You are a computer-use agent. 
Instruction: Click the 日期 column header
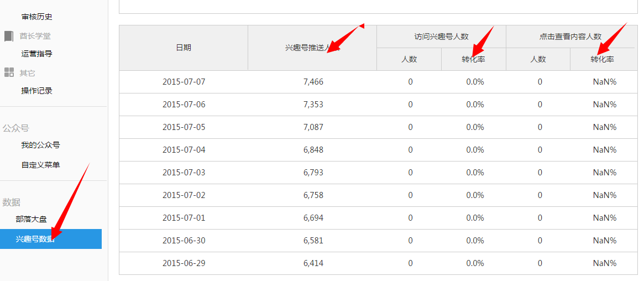click(x=184, y=48)
